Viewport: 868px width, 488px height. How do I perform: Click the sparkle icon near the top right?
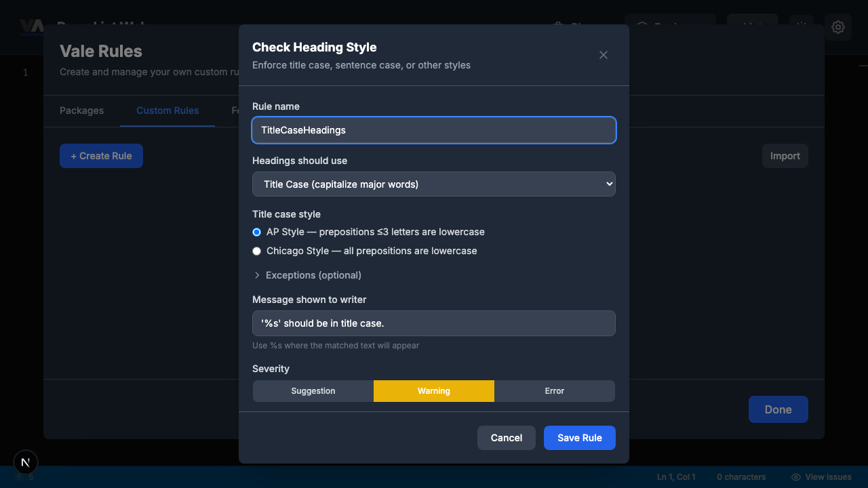click(802, 25)
